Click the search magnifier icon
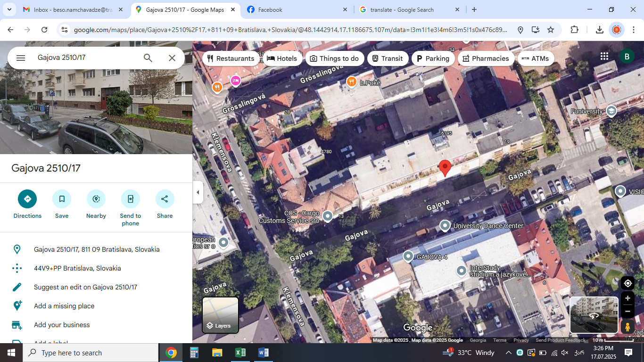644x362 pixels. (x=148, y=58)
